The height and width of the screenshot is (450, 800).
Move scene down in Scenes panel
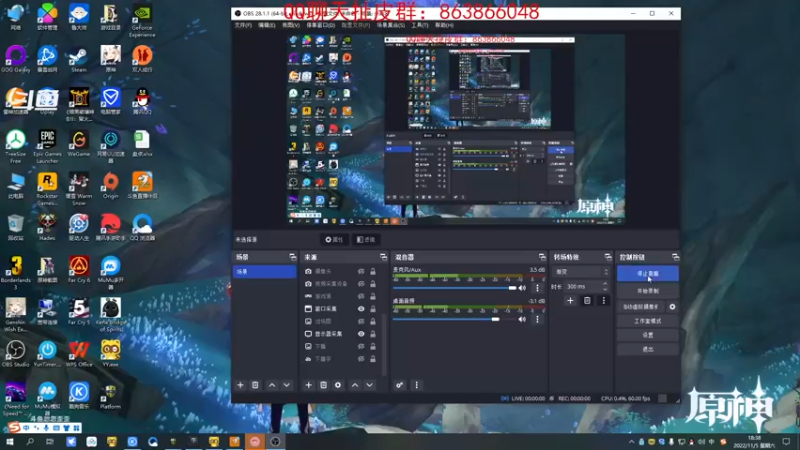click(x=287, y=385)
